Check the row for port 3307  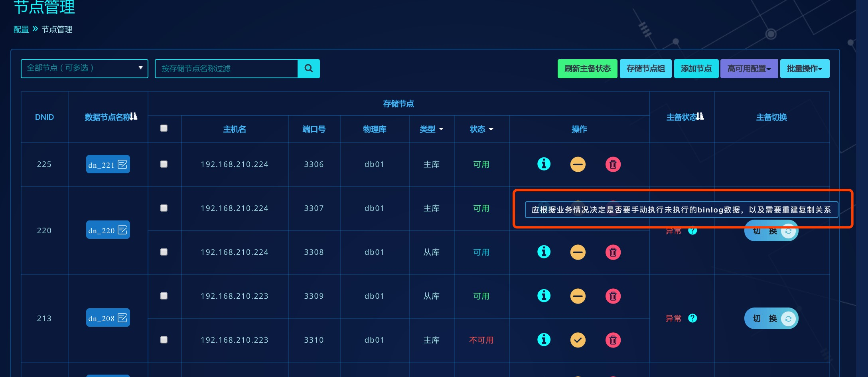(x=164, y=208)
